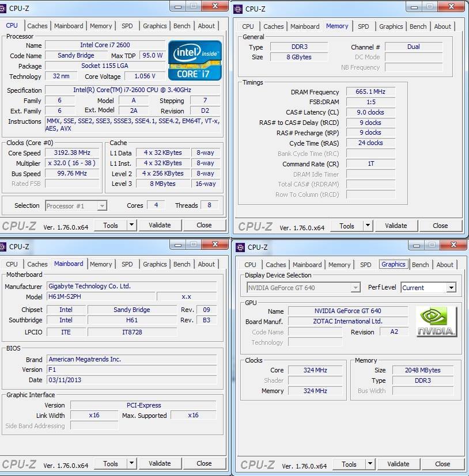Click Multiplier value x 32.0 ( 16 - 38 )

pos(72,163)
